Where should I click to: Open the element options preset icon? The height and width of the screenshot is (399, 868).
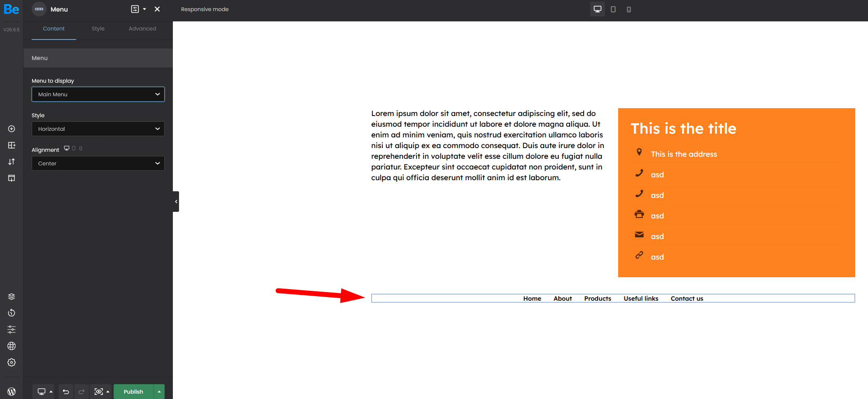pos(135,9)
